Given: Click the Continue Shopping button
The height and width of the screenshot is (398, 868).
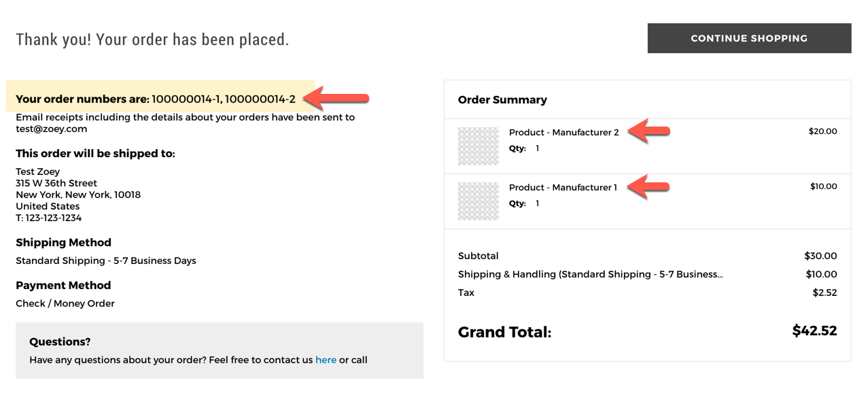Looking at the screenshot, I should [749, 38].
